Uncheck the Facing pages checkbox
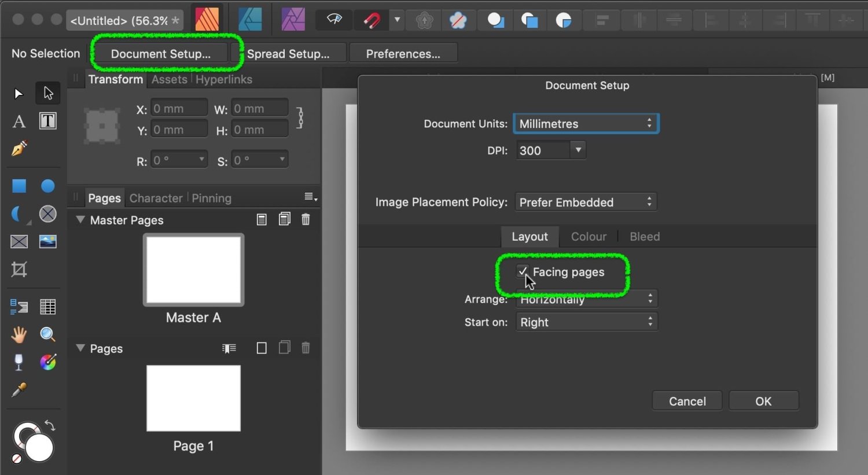 coord(523,271)
